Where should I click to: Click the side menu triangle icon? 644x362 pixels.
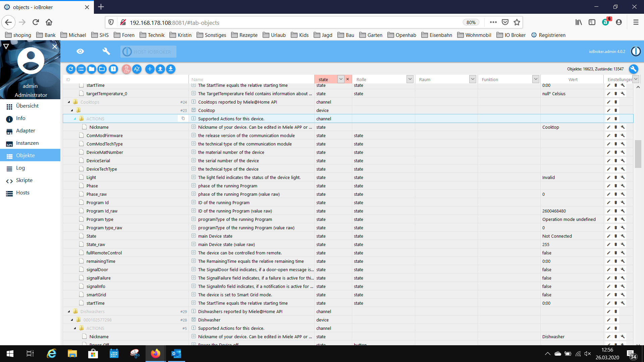coord(6,46)
